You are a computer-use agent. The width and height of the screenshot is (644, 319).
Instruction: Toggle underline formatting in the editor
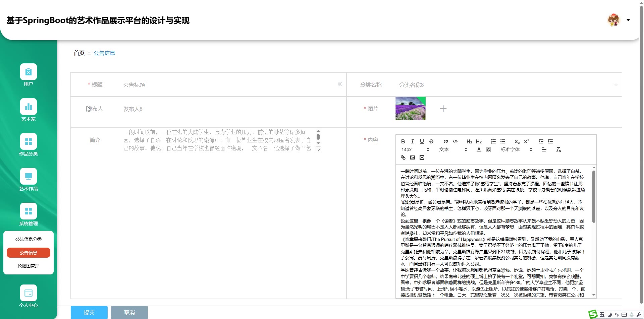(x=422, y=141)
